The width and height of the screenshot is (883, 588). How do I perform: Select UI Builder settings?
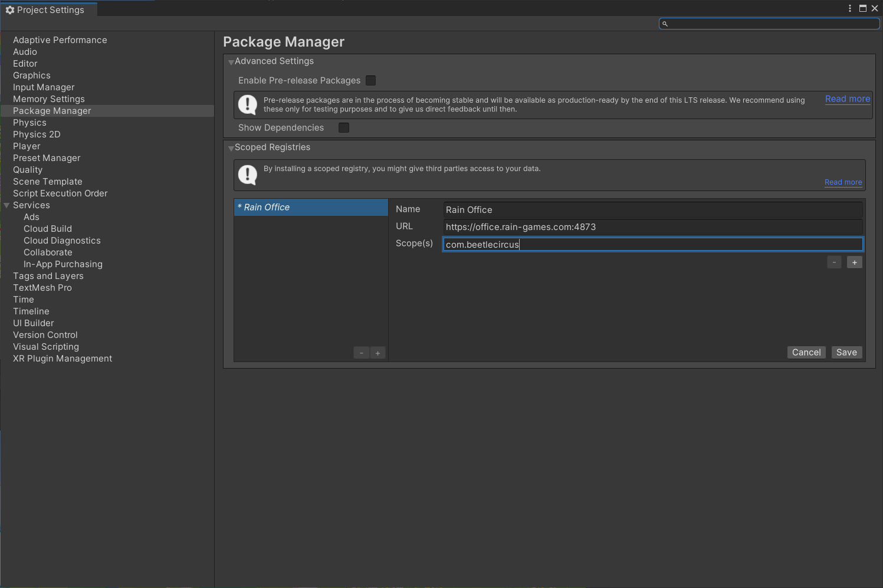coord(34,323)
